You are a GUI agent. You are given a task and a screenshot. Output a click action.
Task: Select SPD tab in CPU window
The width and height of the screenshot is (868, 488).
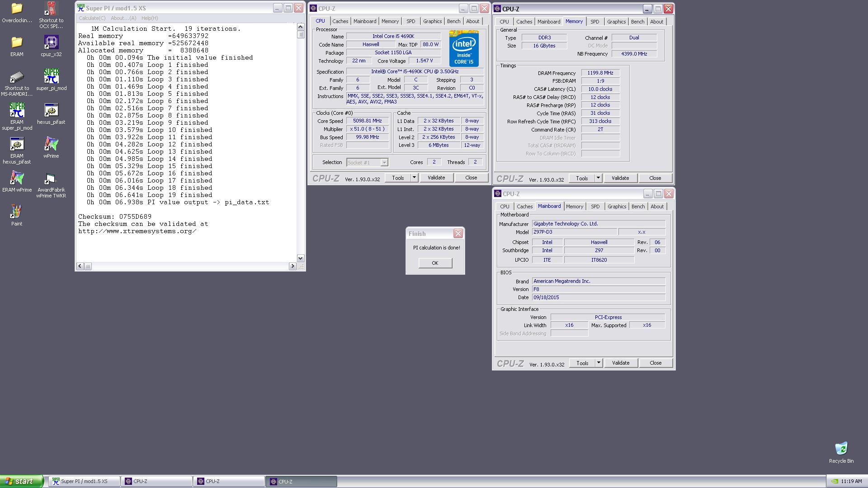coord(410,21)
